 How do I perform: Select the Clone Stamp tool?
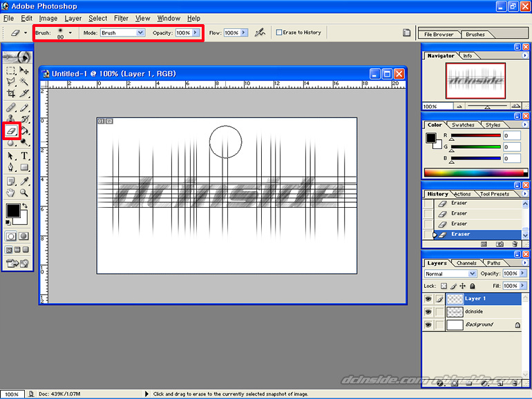click(x=10, y=119)
